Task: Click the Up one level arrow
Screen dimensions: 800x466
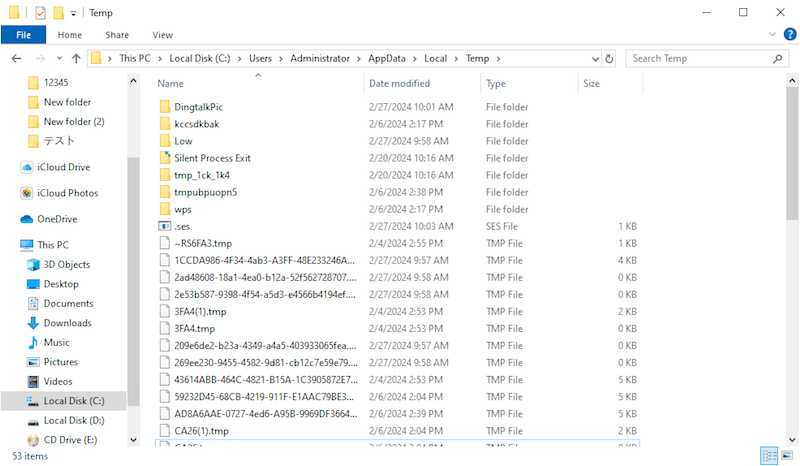Action: click(x=76, y=59)
